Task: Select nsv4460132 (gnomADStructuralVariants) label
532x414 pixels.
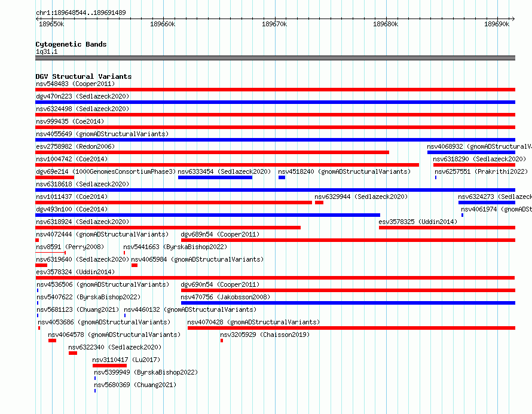Action: (x=190, y=309)
